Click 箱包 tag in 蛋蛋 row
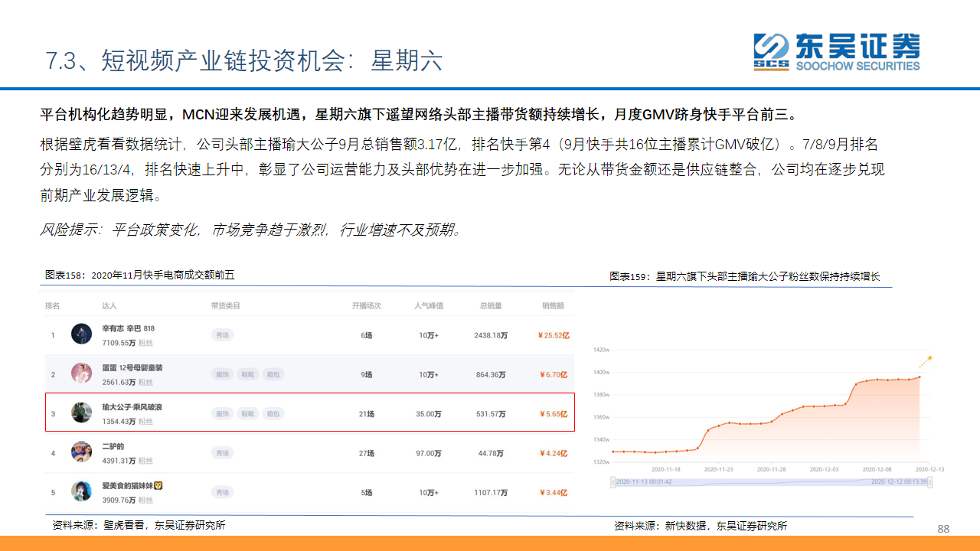Viewport: 980px width, 551px height. (x=272, y=374)
